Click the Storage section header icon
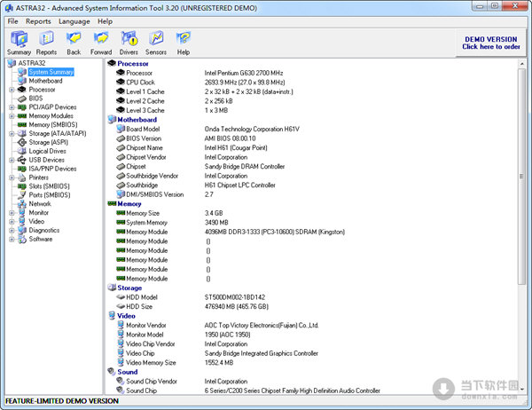Screen dimensions: 532x410 (x=112, y=288)
